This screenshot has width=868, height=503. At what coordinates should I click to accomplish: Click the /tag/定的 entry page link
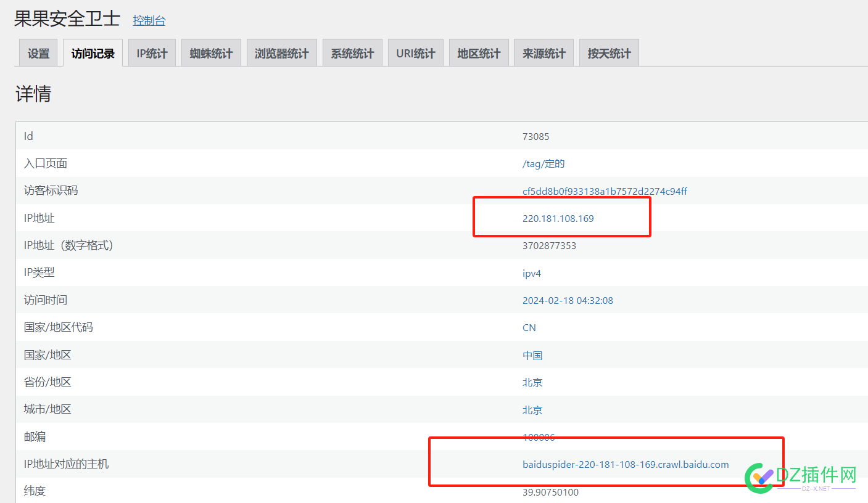pos(544,164)
